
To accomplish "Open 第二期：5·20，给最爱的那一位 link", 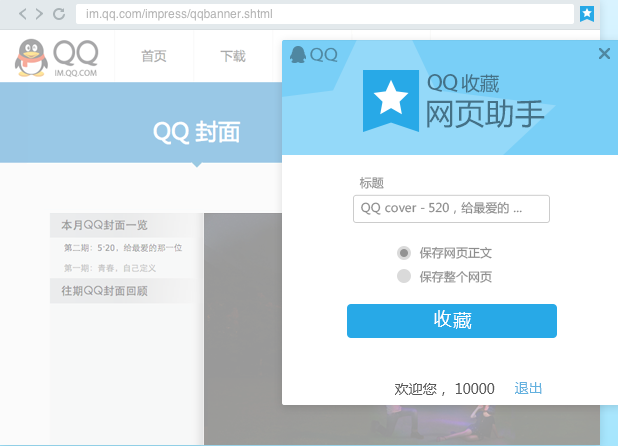I will click(x=123, y=248).
